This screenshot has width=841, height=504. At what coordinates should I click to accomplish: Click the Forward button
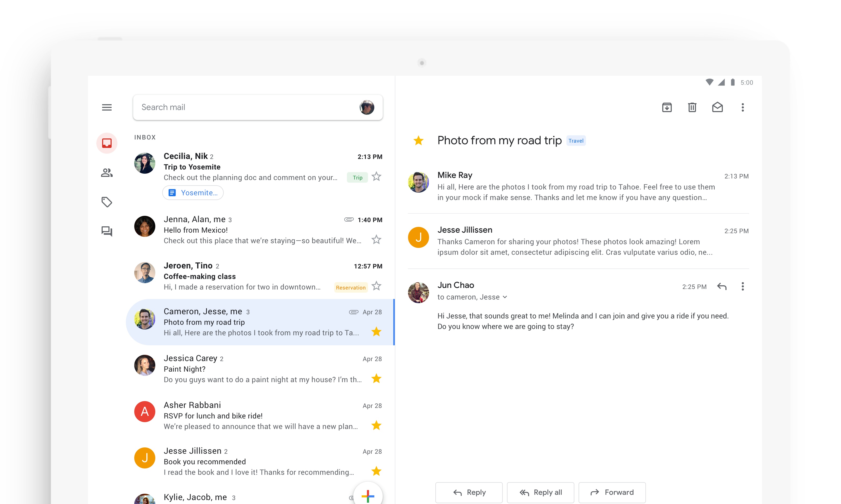612,492
